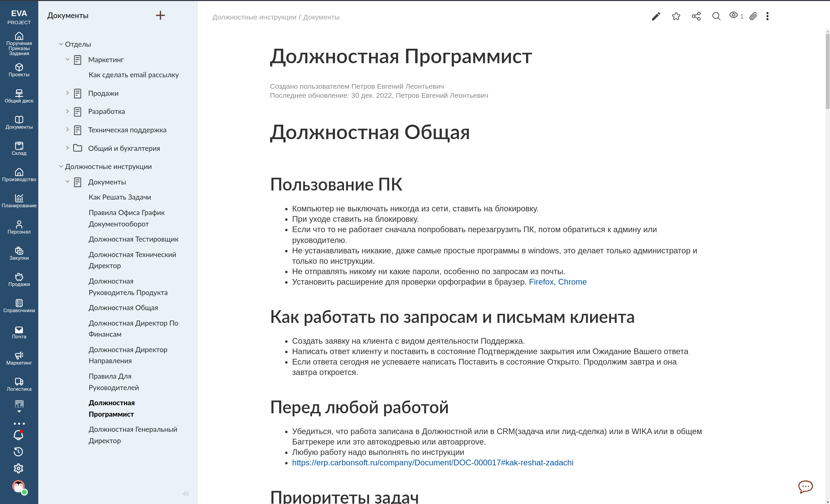
Task: Expand the Продажи tree node
Action: [x=68, y=93]
